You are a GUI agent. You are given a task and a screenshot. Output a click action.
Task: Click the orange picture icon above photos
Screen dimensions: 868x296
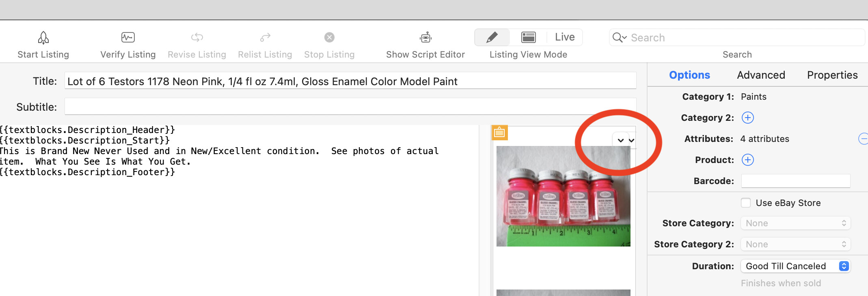point(499,133)
